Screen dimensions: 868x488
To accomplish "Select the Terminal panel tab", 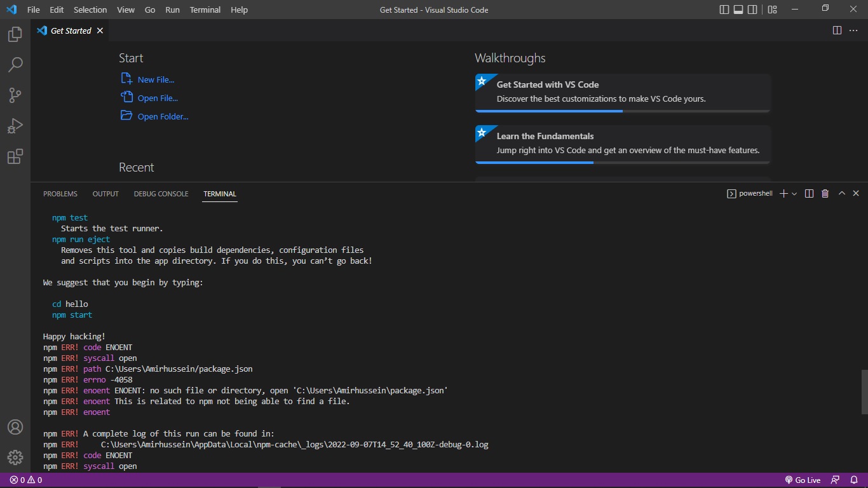I will click(220, 194).
